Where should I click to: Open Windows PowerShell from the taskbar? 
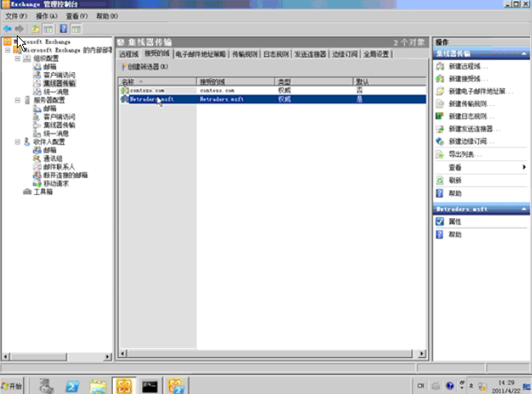(72, 386)
